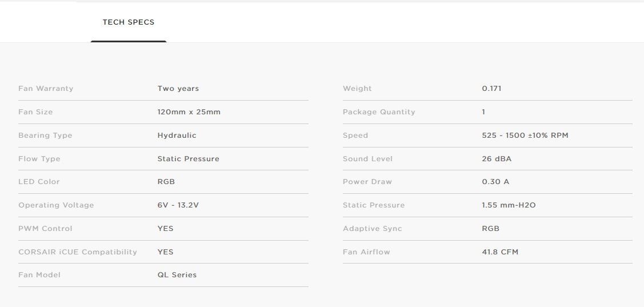Click the 1.55 mm-H2O pressure value
Viewport: 644px width, 307px height.
point(509,205)
